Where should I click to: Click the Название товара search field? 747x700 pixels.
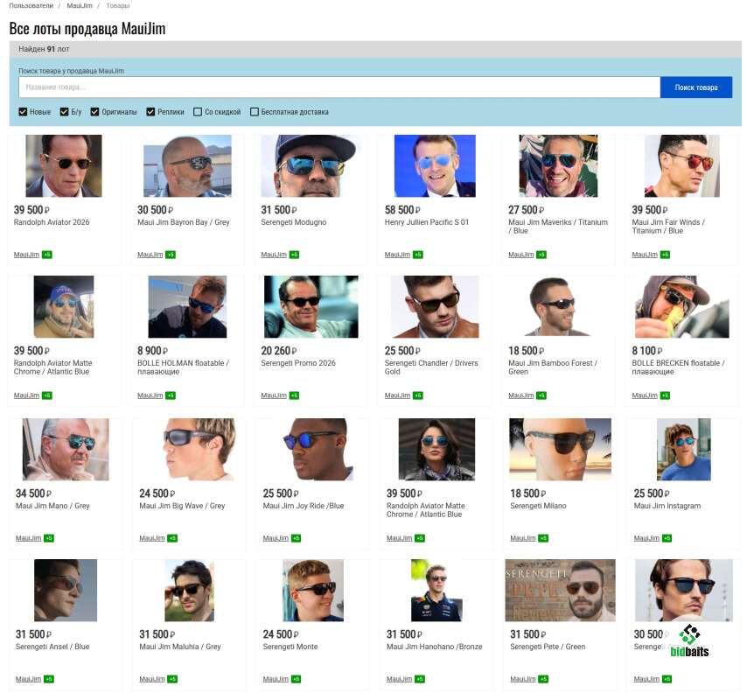(339, 87)
